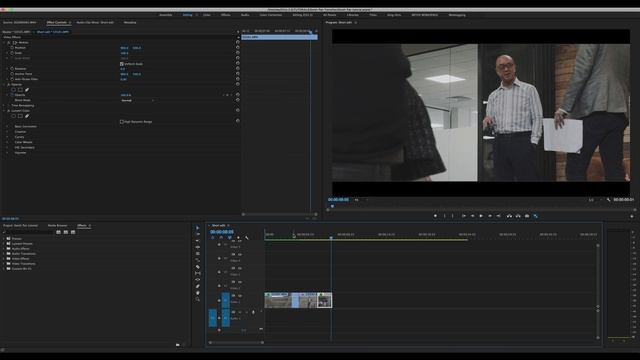This screenshot has height=360, width=640.
Task: Toggle track lock on Video 1
Action: [219, 301]
